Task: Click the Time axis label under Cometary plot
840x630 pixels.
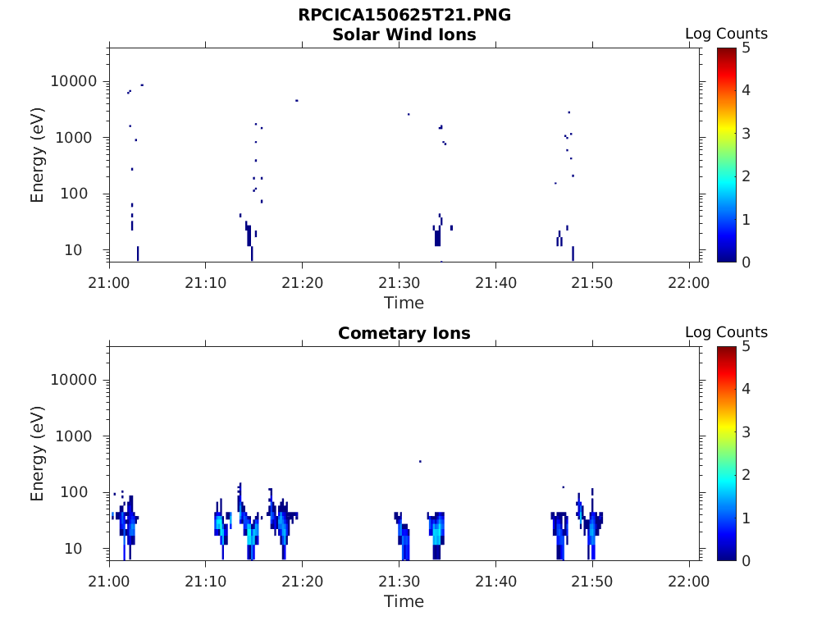Action: (404, 601)
